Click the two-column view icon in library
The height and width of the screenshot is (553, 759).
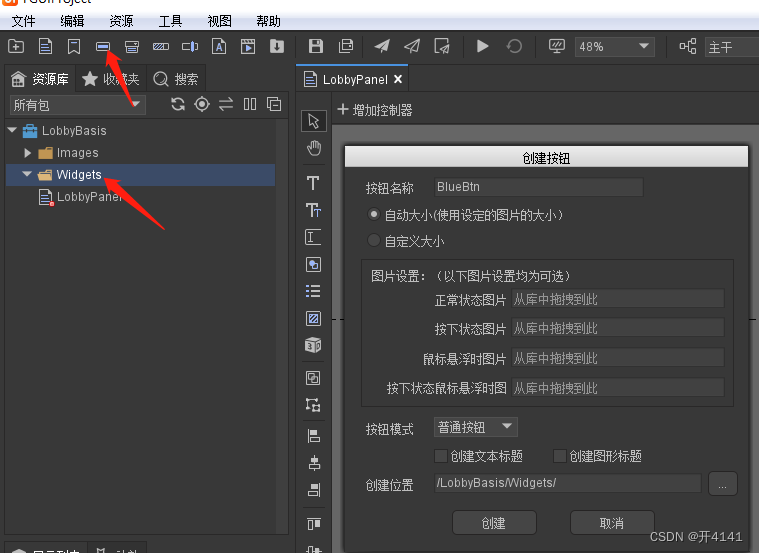pyautogui.click(x=250, y=104)
